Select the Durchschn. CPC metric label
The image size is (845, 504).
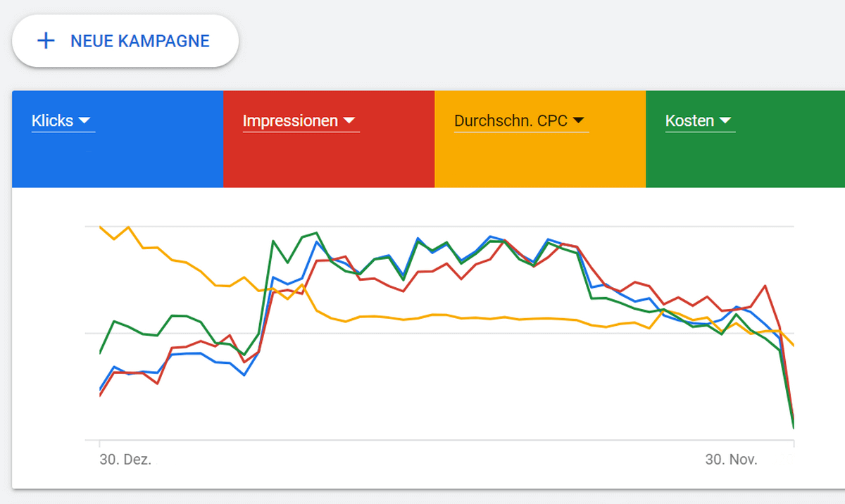point(511,121)
